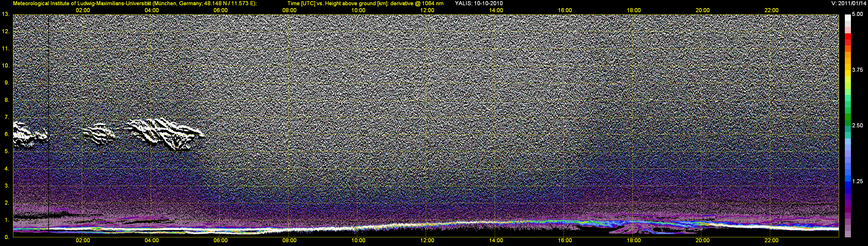Pick the 6. km height axis label
The height and width of the screenshot is (246, 868).
[7, 134]
